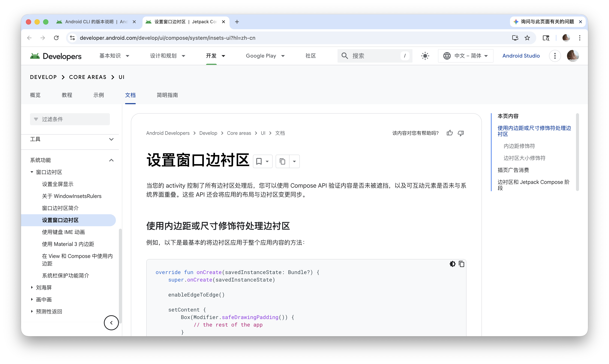
Task: Close the 询问与此页面有关的问题 panel
Action: [580, 22]
